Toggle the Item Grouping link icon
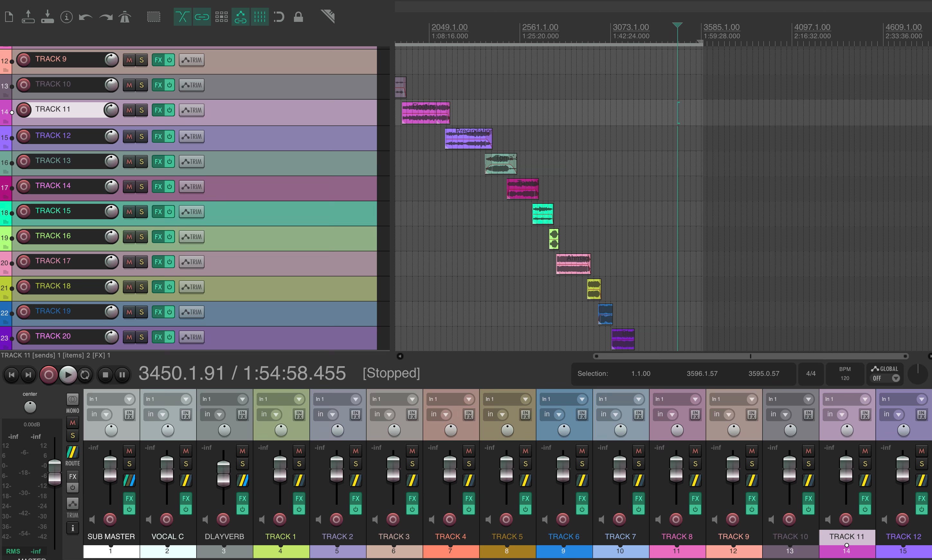The width and height of the screenshot is (932, 560). 202,17
